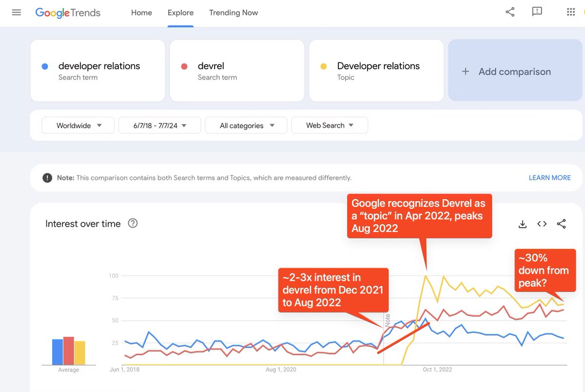
Task: Click the 'Topic' label under Developer relations
Action: click(x=346, y=78)
